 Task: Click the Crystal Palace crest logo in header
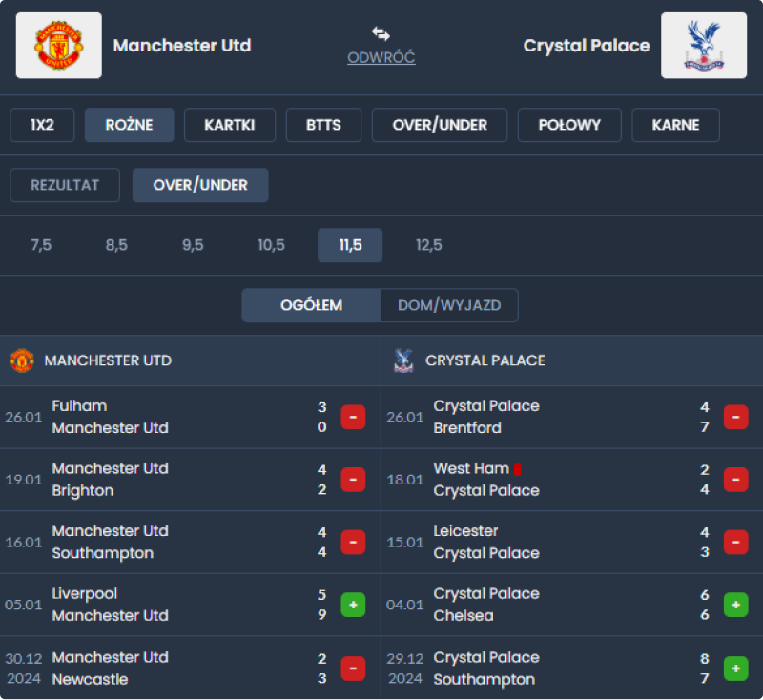704,46
